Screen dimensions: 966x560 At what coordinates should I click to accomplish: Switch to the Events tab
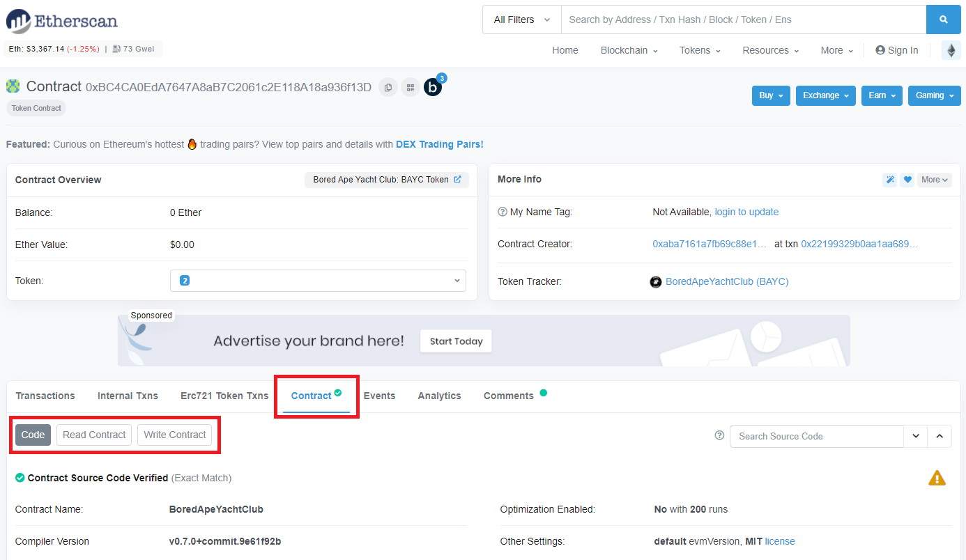tap(379, 396)
